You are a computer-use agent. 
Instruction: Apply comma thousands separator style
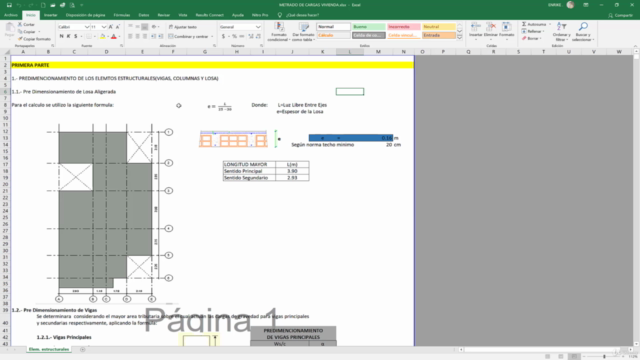tap(242, 36)
